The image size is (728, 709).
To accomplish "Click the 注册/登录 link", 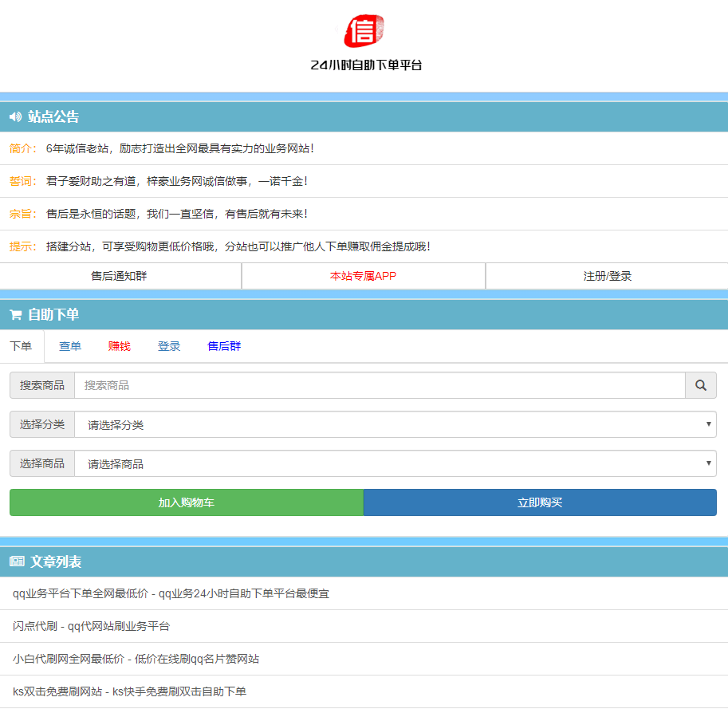I will 606,276.
